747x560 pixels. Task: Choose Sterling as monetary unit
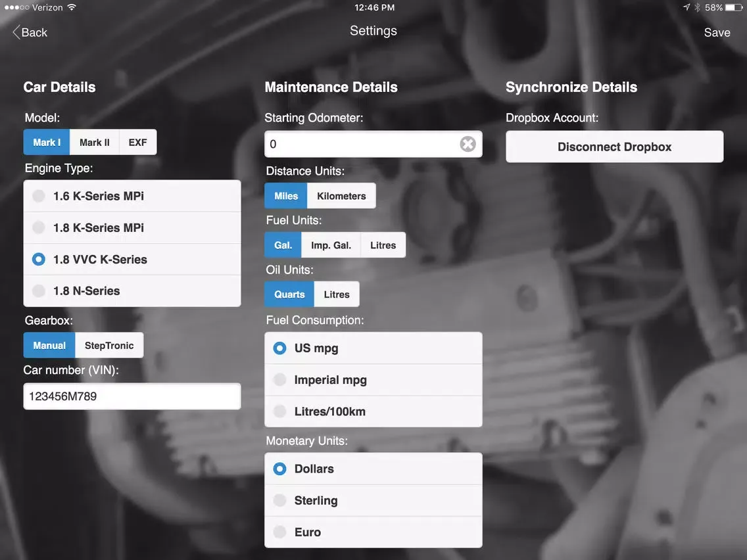pos(373,500)
